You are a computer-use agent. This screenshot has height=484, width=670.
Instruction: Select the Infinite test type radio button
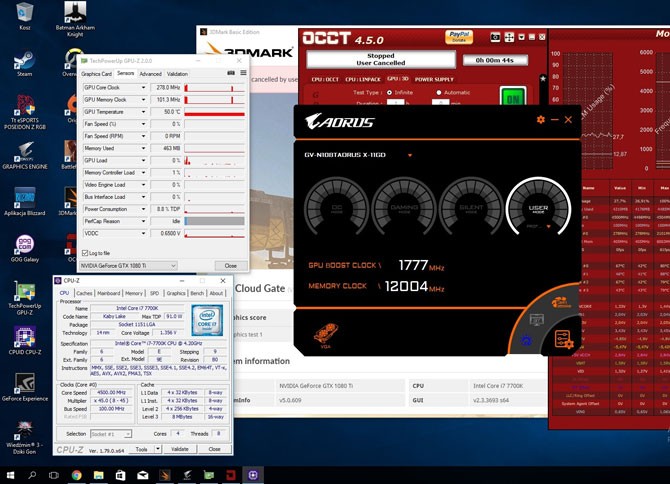[390, 92]
